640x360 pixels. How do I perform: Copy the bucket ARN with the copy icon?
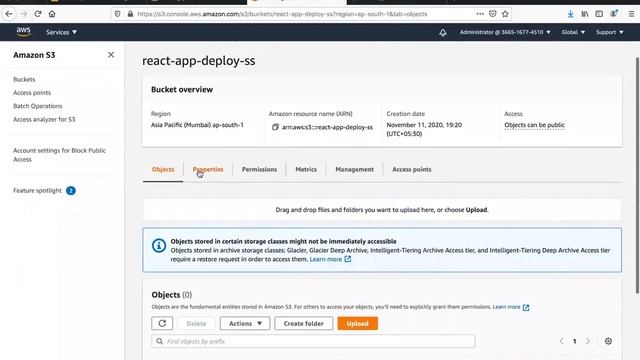pyautogui.click(x=275, y=127)
